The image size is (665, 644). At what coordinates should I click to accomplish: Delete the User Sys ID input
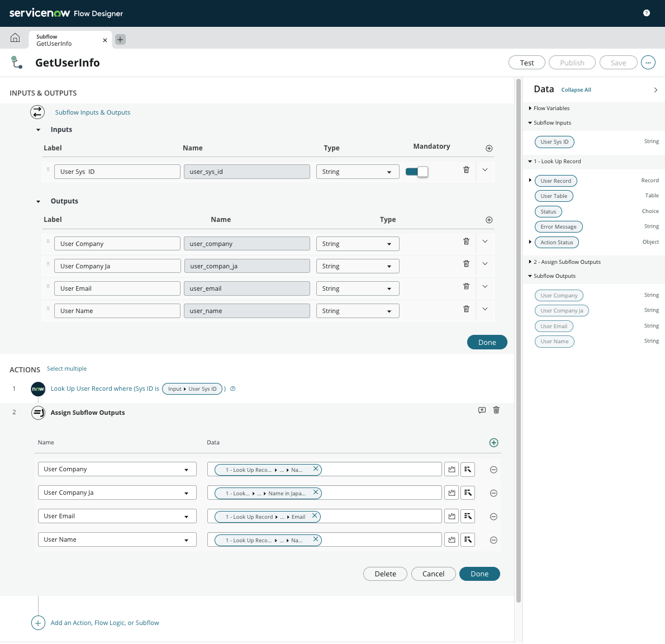pos(466,170)
